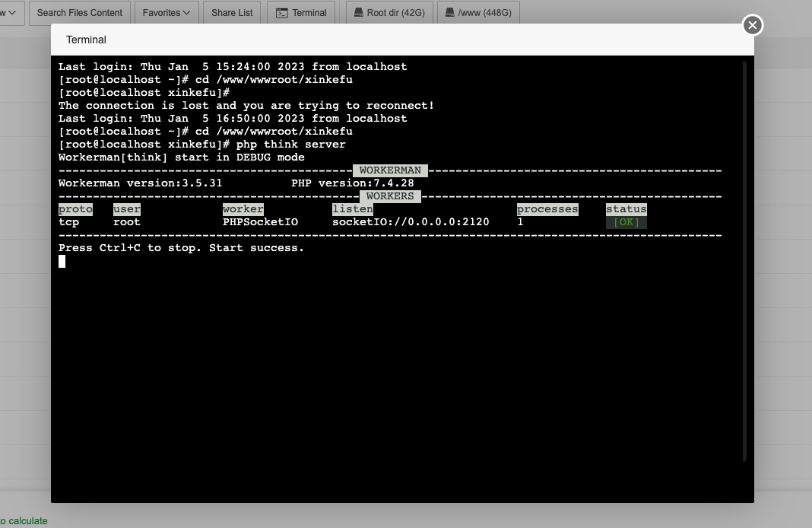Click 'Press Ctrl+C to stop. Start success.' line

click(x=181, y=248)
